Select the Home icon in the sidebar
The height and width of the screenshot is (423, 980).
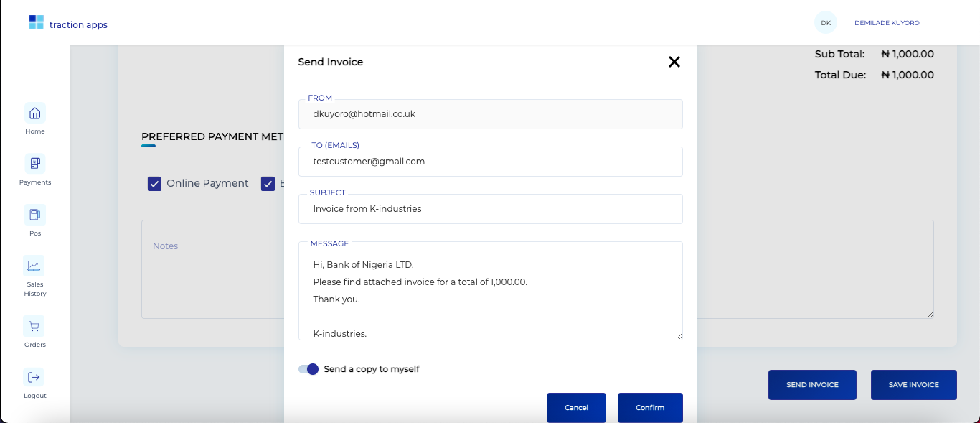click(34, 113)
